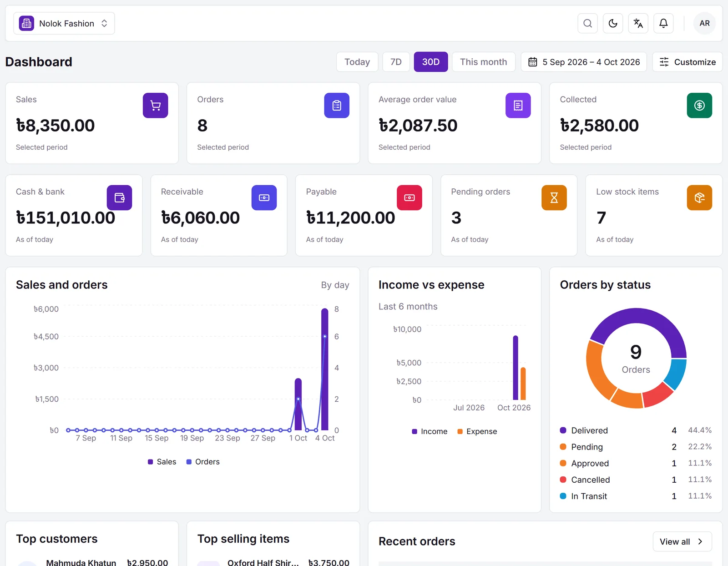
Task: Click the 4 Oct sales bar
Action: point(325,369)
